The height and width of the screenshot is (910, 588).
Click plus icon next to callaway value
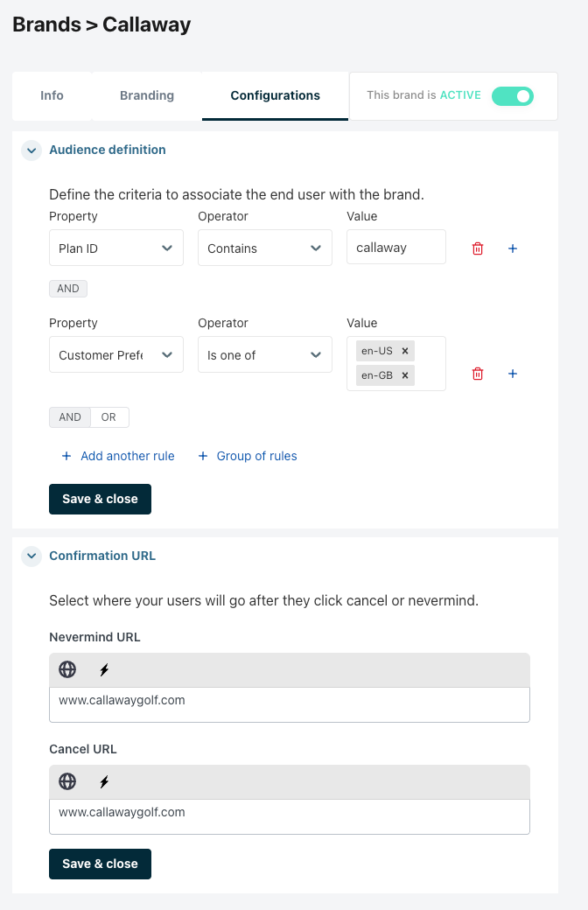click(513, 248)
